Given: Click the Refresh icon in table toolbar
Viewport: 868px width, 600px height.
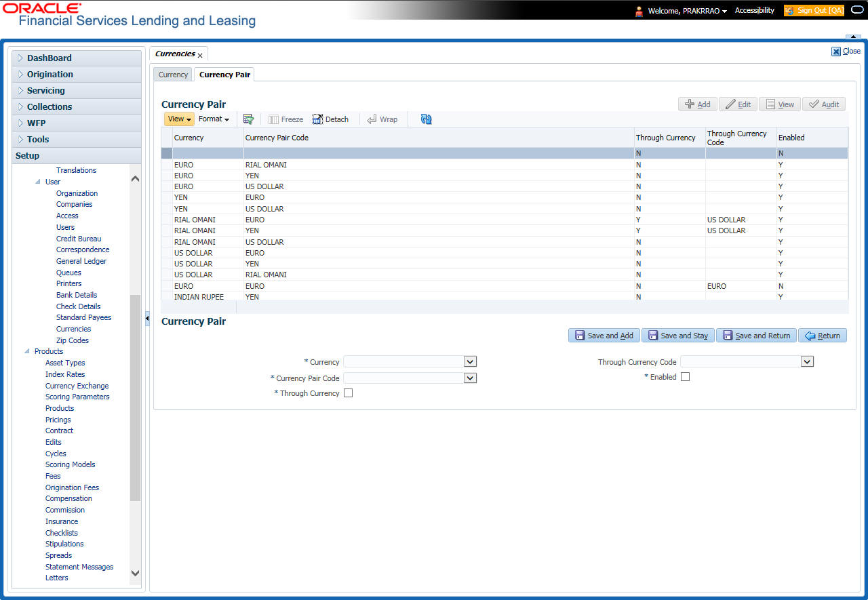Looking at the screenshot, I should (x=426, y=119).
